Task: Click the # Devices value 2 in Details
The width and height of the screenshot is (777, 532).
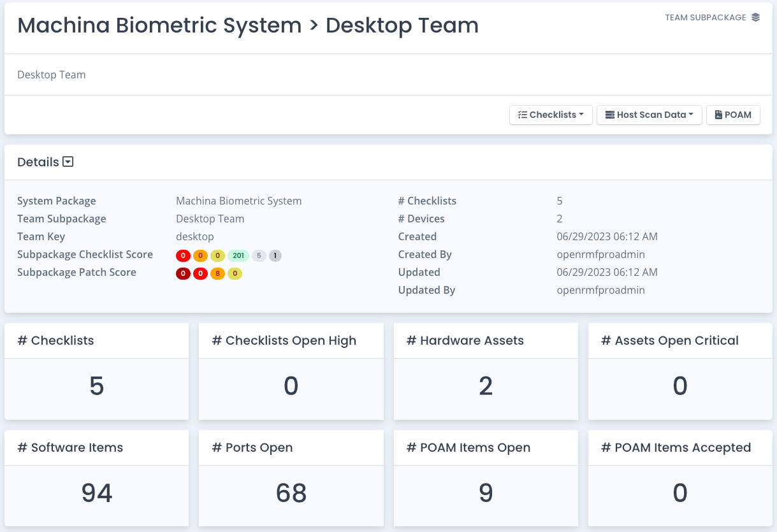Action: [x=560, y=219]
